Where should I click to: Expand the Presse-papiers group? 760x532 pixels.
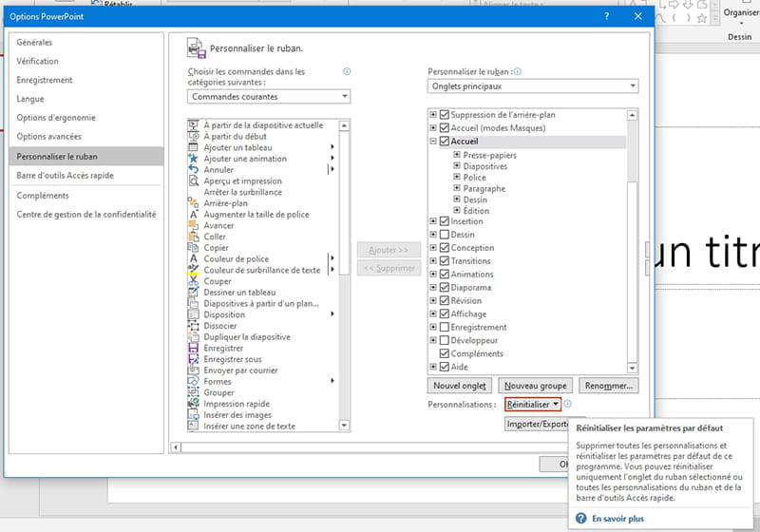457,155
